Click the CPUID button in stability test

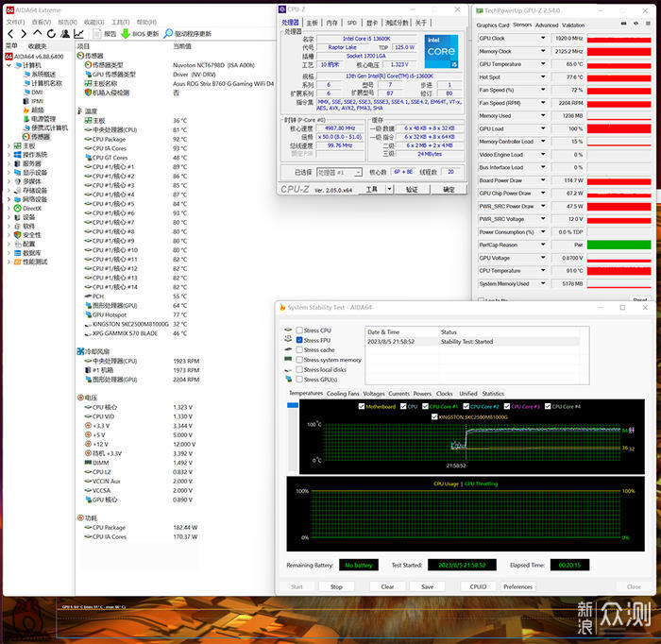(478, 586)
